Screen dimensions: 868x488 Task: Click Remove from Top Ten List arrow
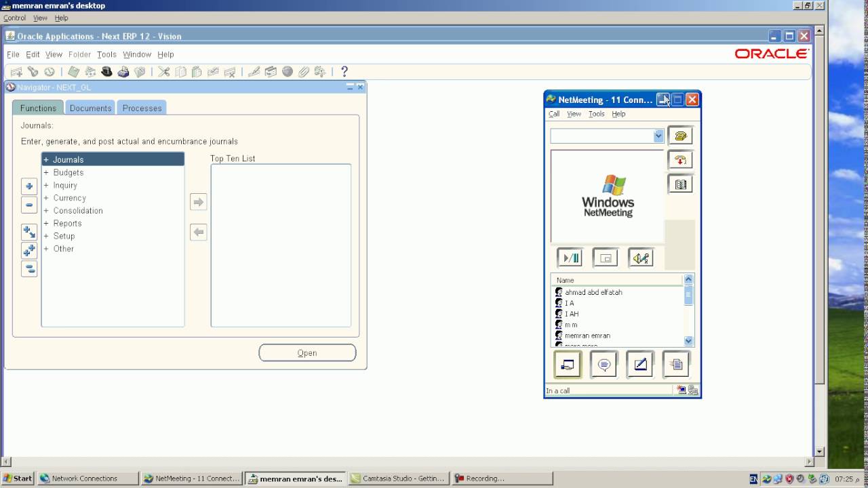click(198, 232)
